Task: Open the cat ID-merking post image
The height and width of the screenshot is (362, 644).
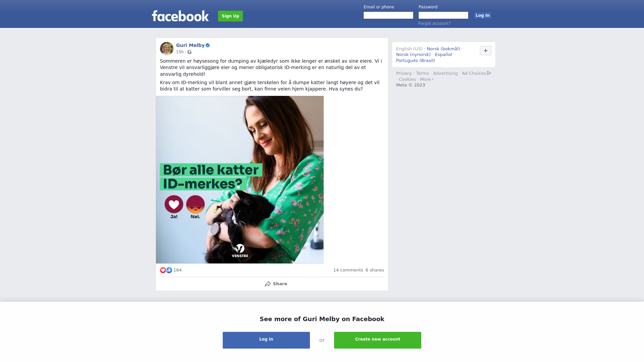Action: tap(240, 180)
